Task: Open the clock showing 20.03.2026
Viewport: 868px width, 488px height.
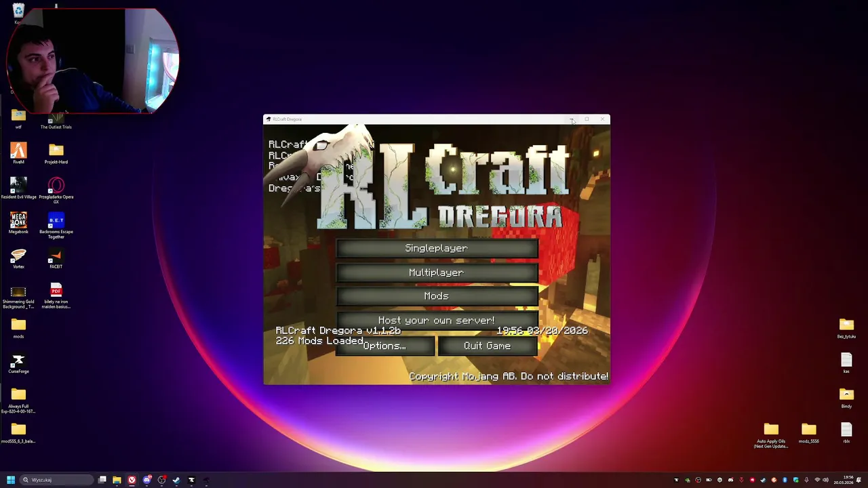Action: [844, 480]
